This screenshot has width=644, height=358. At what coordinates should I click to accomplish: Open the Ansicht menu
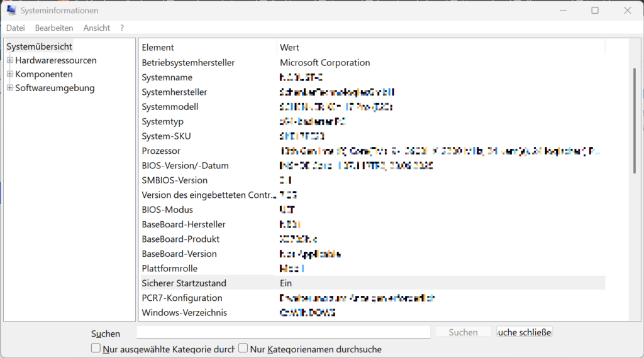point(96,28)
